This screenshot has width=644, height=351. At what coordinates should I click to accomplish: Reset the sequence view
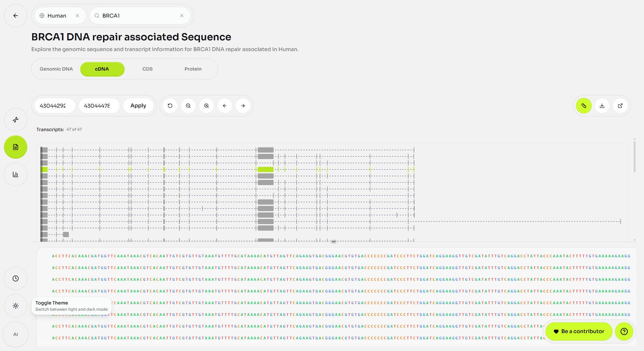(x=170, y=106)
